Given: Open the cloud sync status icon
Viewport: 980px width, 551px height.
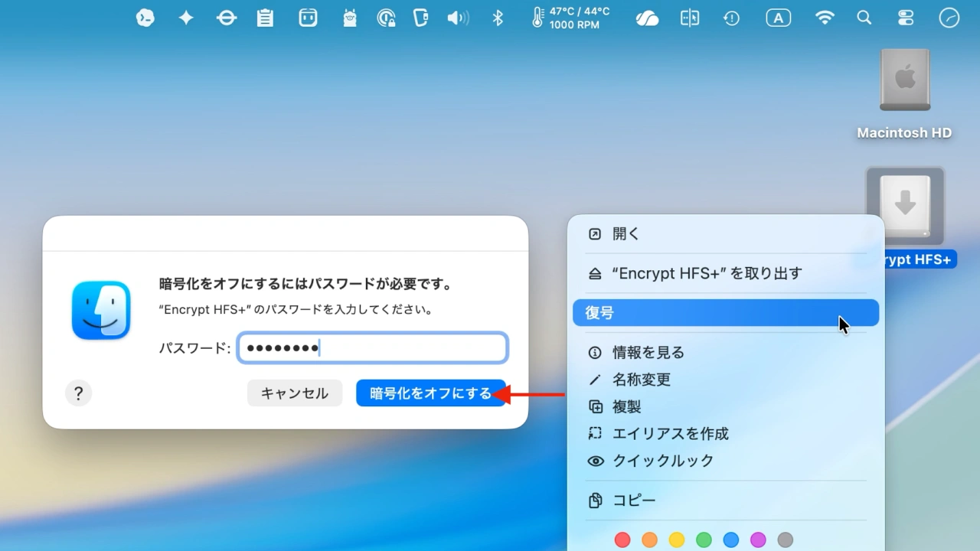Looking at the screenshot, I should click(x=647, y=18).
